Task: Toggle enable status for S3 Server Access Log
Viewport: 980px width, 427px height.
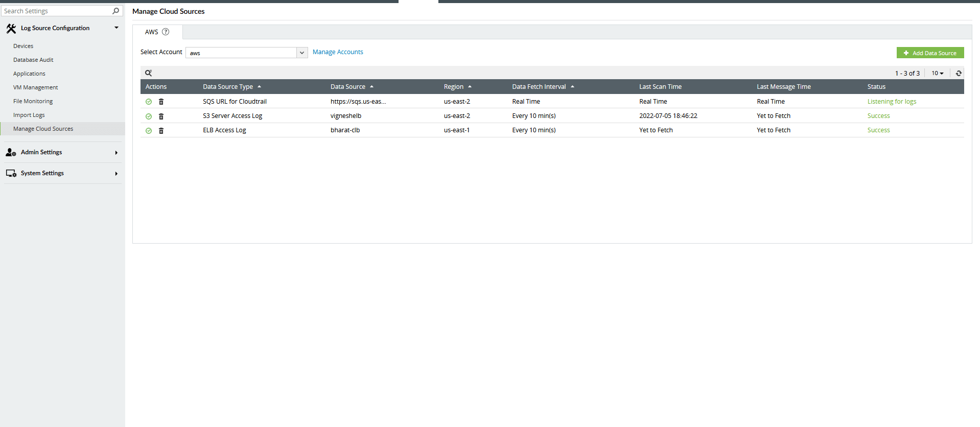Action: coord(149,116)
